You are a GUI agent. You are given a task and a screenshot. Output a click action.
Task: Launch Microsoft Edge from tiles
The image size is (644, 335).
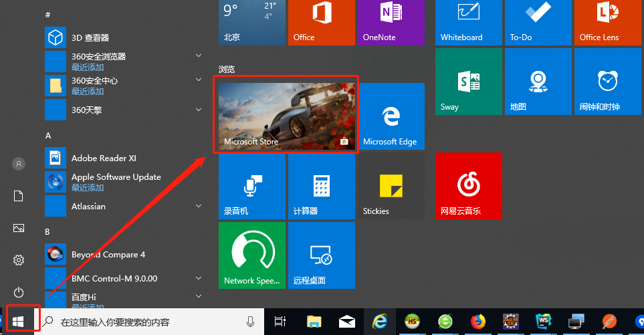391,116
